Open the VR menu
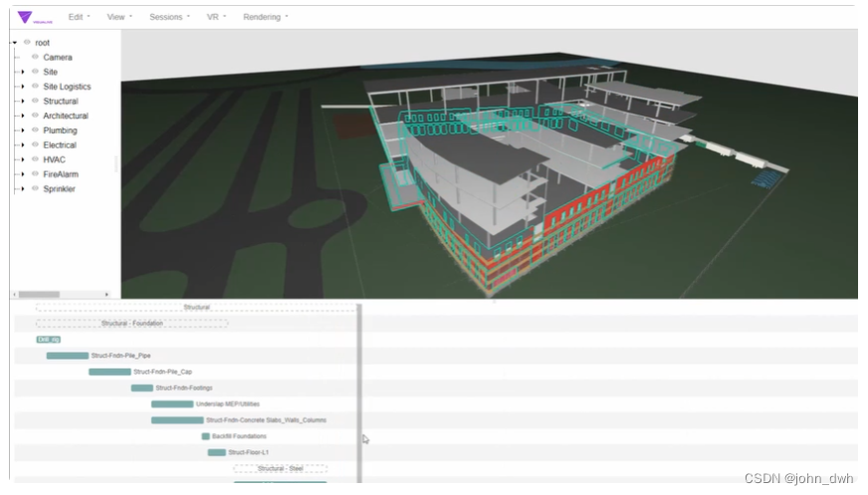 216,17
